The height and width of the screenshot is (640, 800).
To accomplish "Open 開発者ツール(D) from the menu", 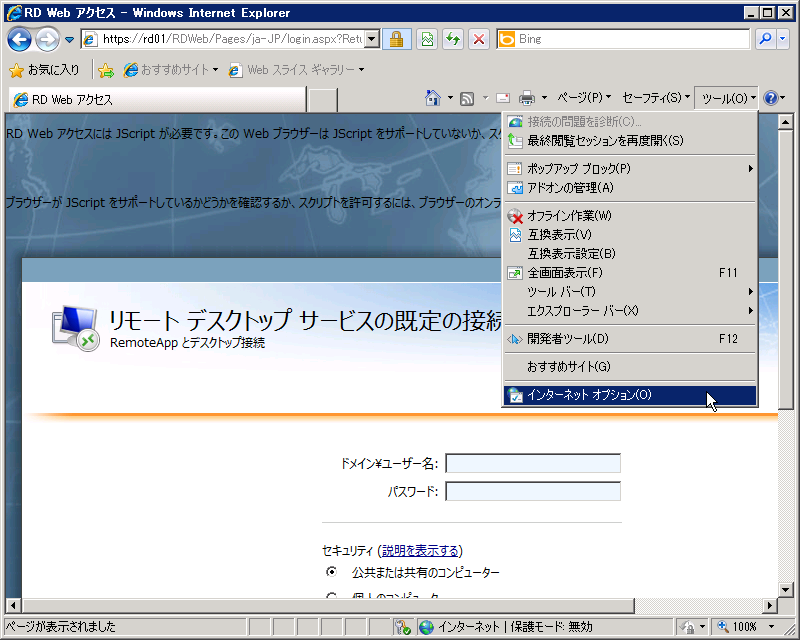I will [630, 339].
